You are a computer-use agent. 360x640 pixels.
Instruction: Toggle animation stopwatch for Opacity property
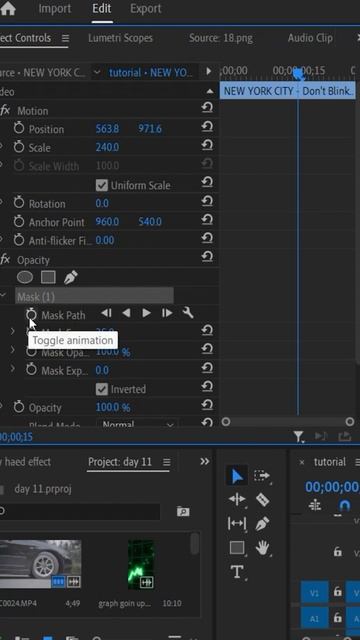click(19, 407)
